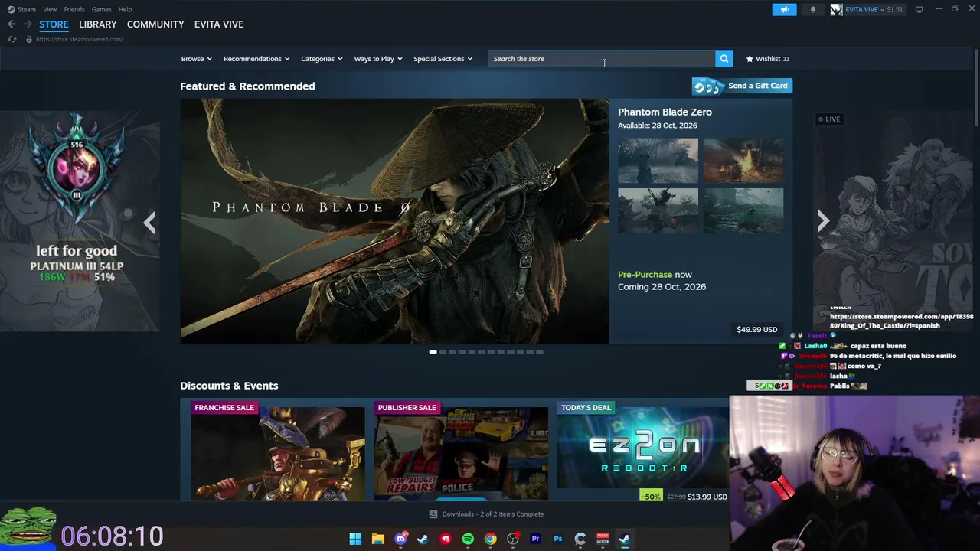Open Spotify from the taskbar

pyautogui.click(x=468, y=539)
